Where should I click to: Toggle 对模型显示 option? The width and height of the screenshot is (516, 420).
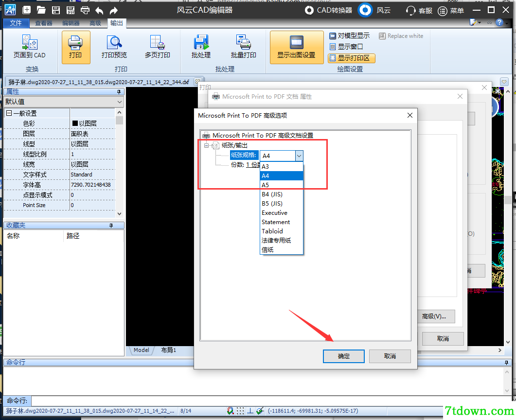349,35
